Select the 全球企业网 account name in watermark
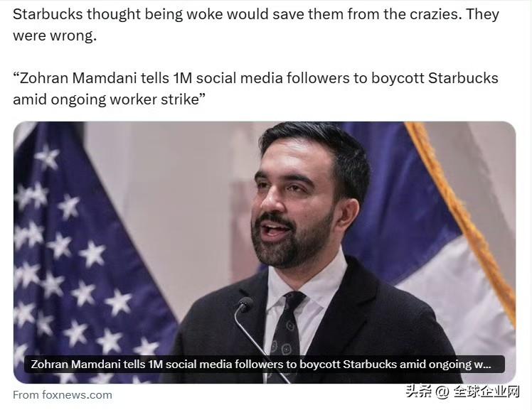The image size is (532, 410). pos(487,392)
